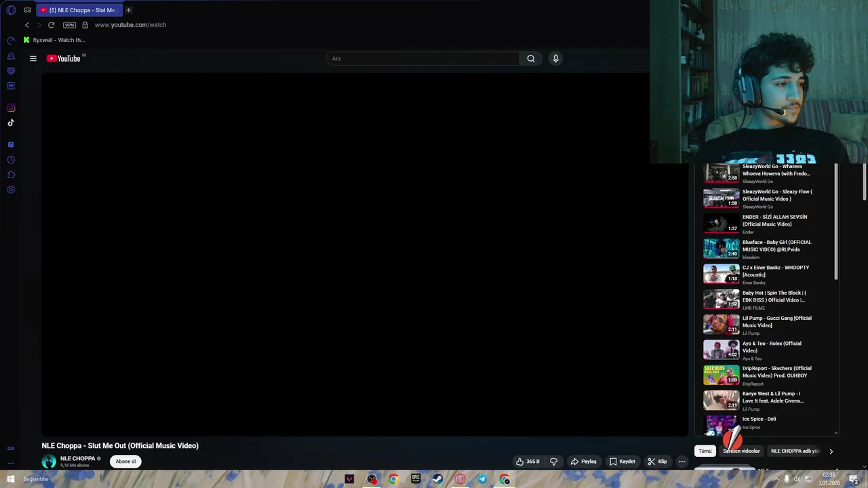
Task: Open Telegram from the taskbar
Action: coord(482,479)
